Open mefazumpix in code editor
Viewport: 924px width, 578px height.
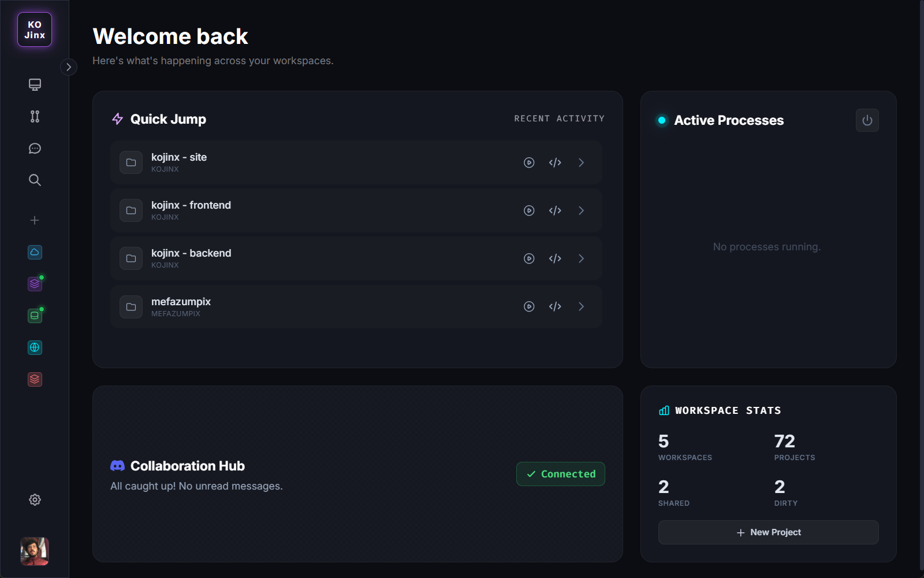click(x=555, y=306)
